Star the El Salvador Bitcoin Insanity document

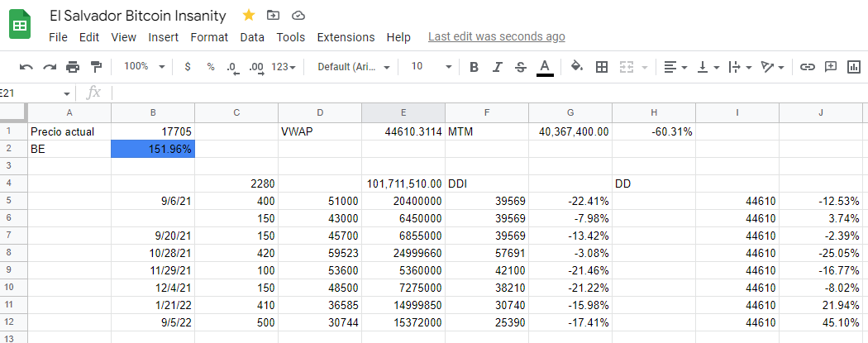[249, 16]
